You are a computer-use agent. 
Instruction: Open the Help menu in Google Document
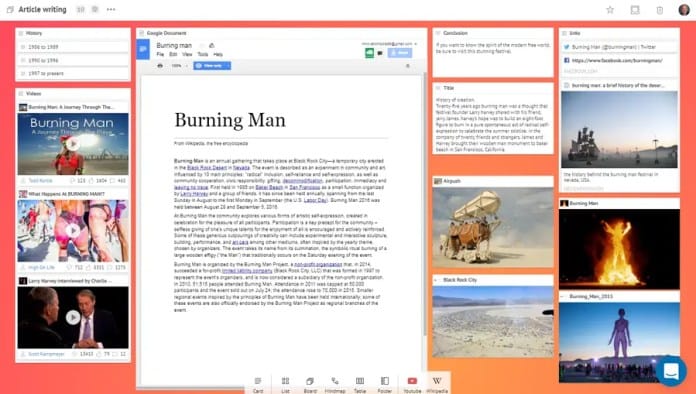[218, 54]
